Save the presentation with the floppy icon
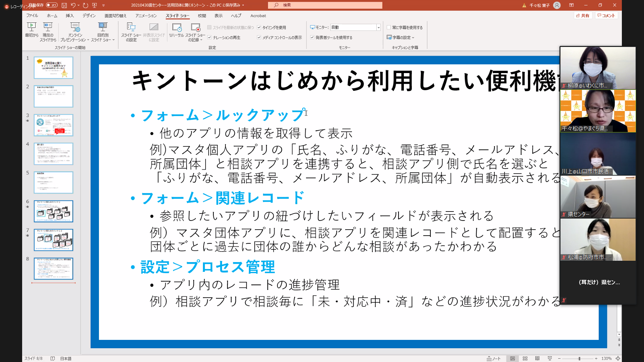 click(64, 5)
